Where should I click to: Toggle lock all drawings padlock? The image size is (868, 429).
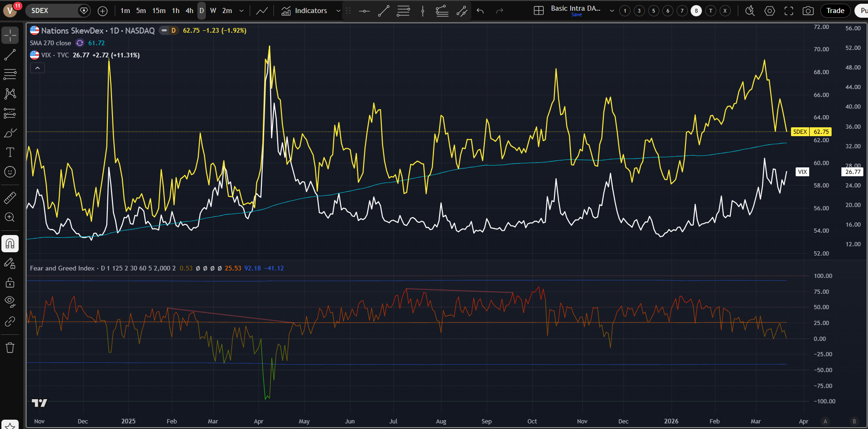tap(10, 283)
